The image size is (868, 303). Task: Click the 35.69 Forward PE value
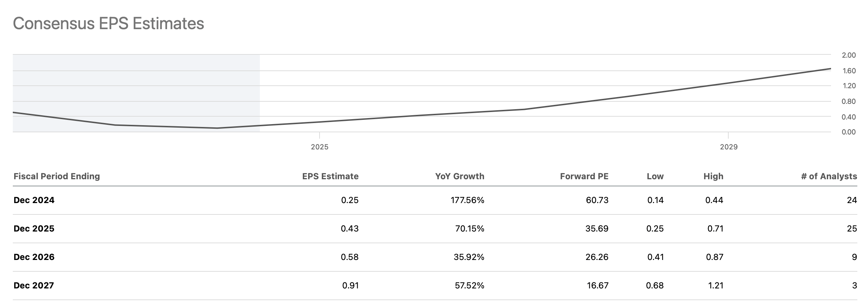pos(597,229)
